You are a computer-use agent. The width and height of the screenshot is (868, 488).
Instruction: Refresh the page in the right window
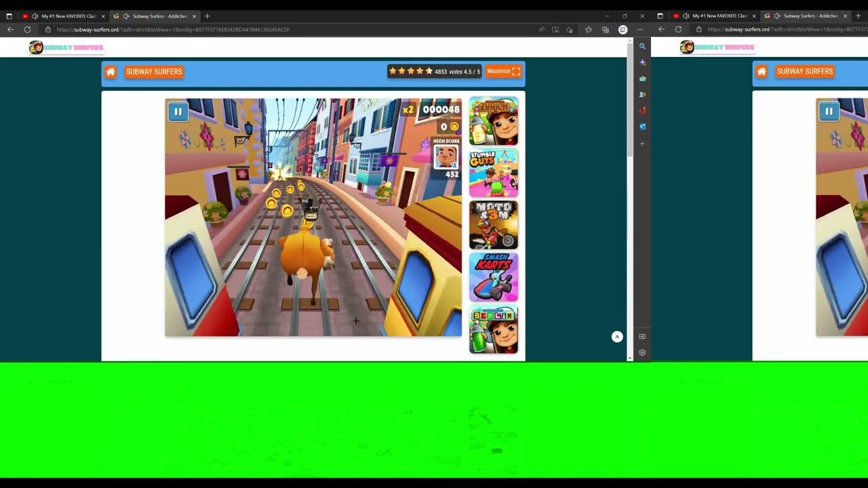tap(678, 30)
